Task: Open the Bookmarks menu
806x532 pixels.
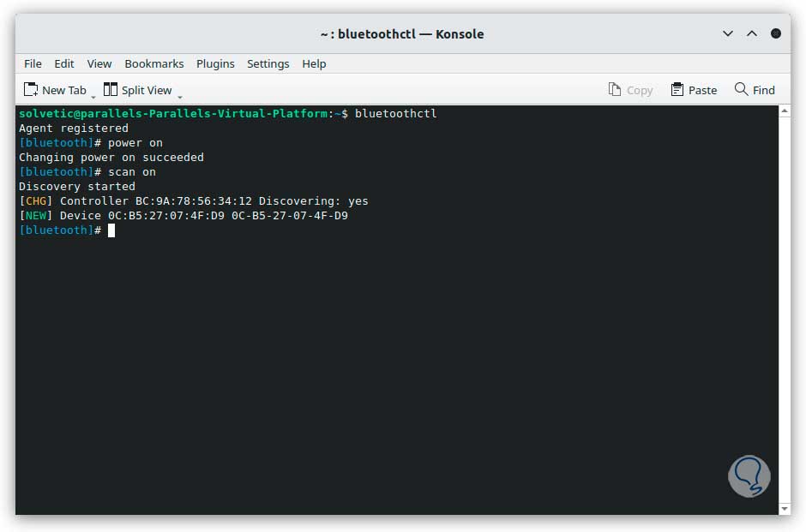Action: click(x=154, y=63)
